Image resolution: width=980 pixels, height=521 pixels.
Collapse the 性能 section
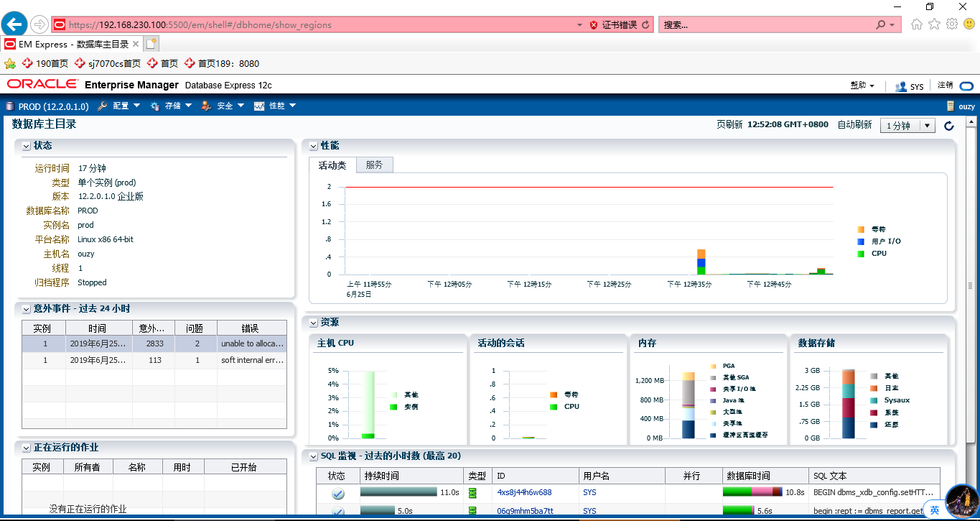tap(313, 146)
